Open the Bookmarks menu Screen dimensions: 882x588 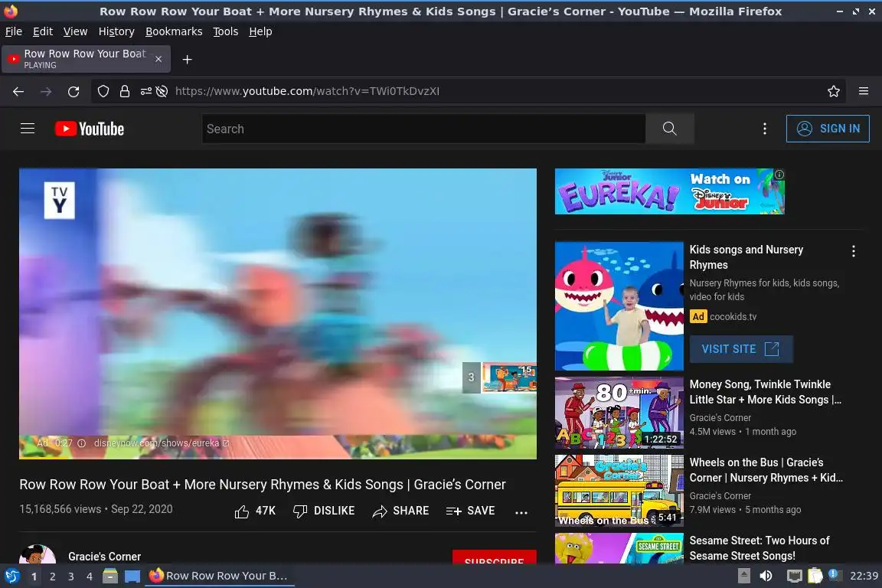(x=174, y=31)
